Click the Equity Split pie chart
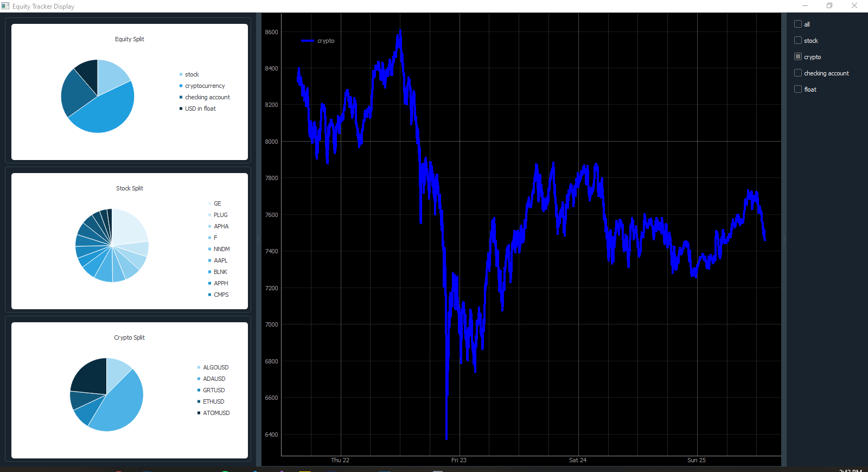868x472 pixels. point(98,96)
